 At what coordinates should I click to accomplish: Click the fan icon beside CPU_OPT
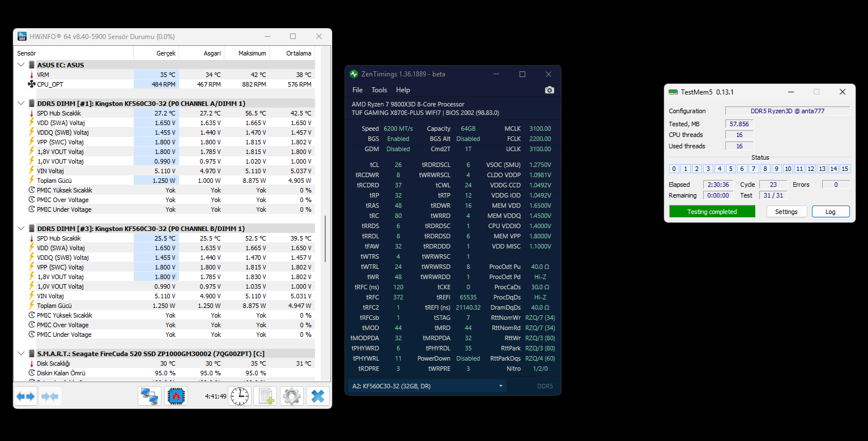pos(31,84)
